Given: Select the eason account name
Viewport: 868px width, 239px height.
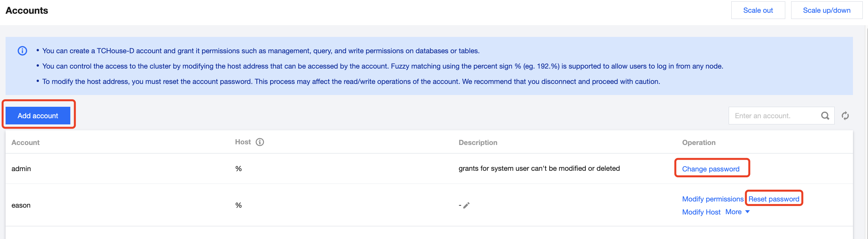Looking at the screenshot, I should pyautogui.click(x=21, y=205).
